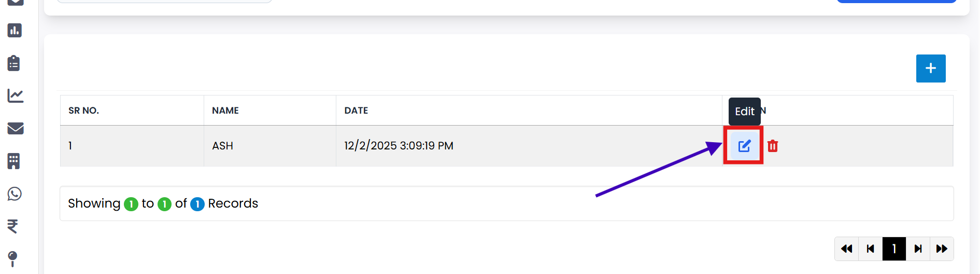The image size is (980, 274).
Task: Edit the ASH record
Action: (x=744, y=146)
